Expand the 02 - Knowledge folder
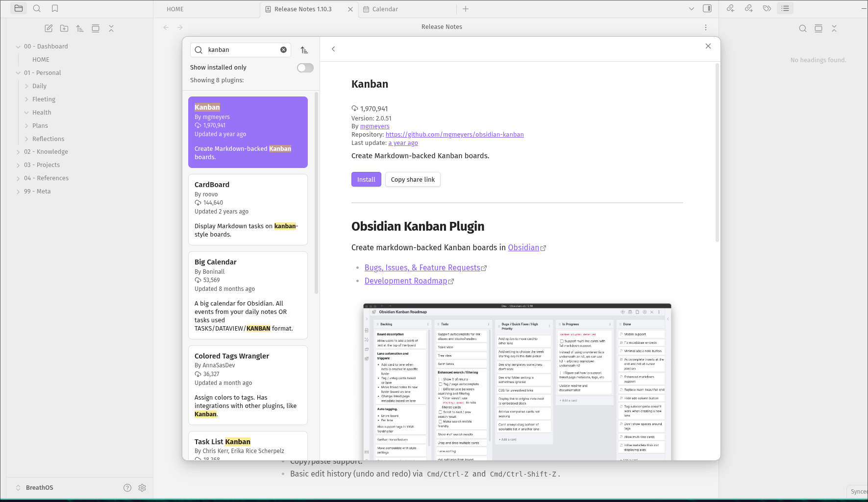This screenshot has width=868, height=502. (x=18, y=152)
